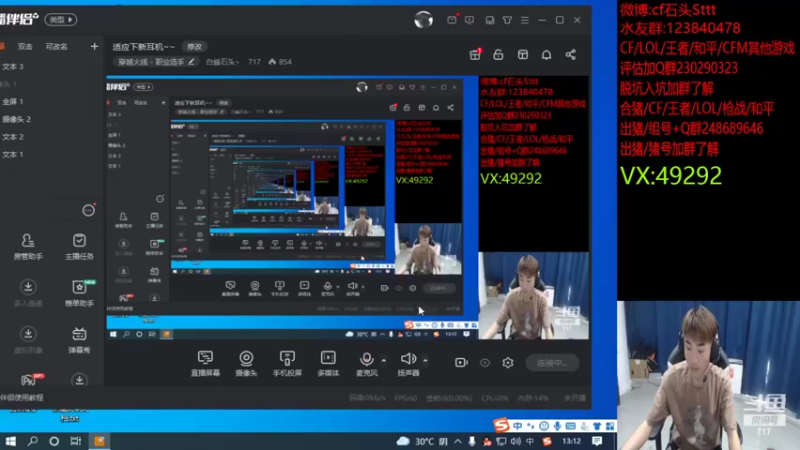Screen dimensions: 800x450
Task: Open the Streamer Tasks (主播任务) tool
Action: 79,246
